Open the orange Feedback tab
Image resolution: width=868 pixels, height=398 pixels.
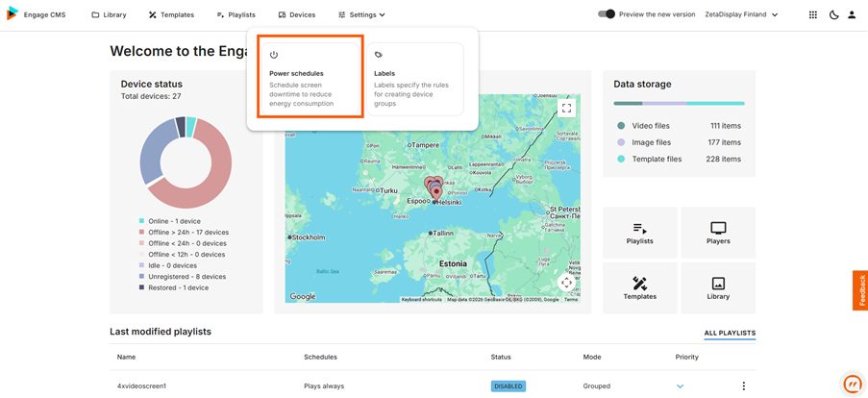point(861,290)
